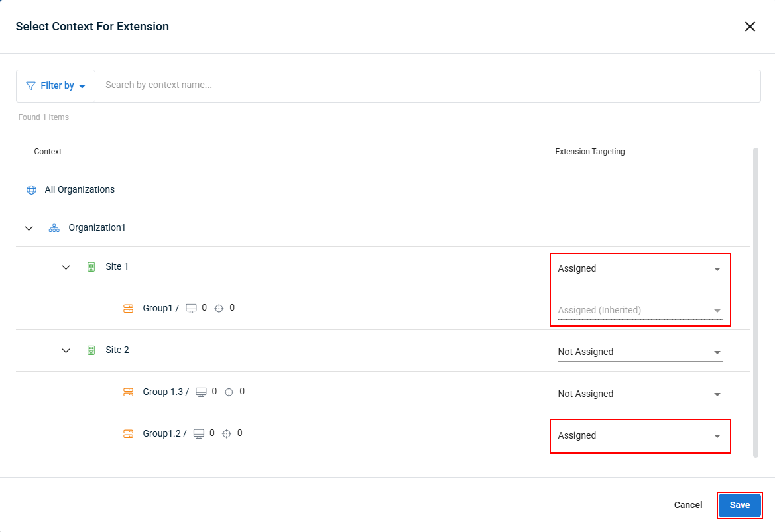This screenshot has height=532, width=775.
Task: Open Group1.2 Assigned targeting dropdown
Action: click(640, 436)
